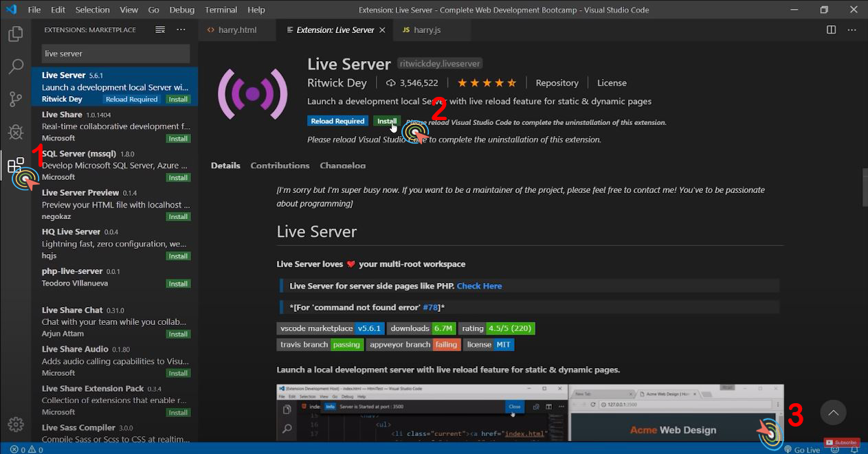868x454 pixels.
Task: Install the Live Share Chat extension
Action: click(178, 334)
